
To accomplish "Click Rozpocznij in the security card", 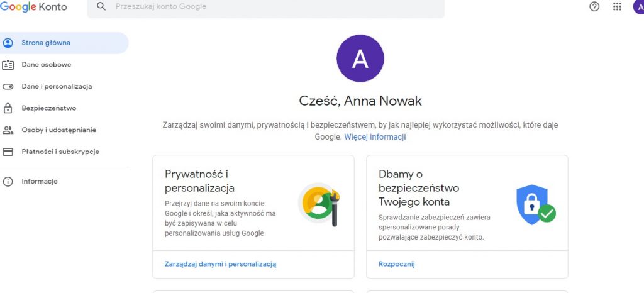I will (x=396, y=264).
